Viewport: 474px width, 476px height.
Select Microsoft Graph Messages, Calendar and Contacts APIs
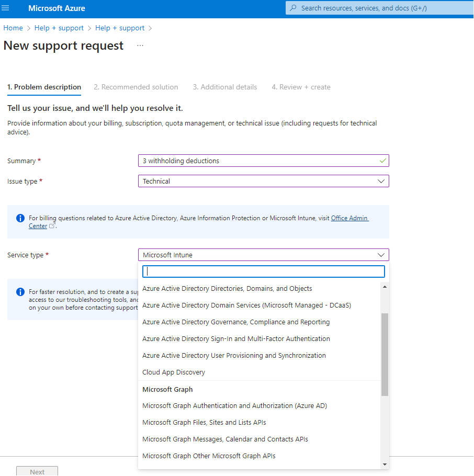259,439
